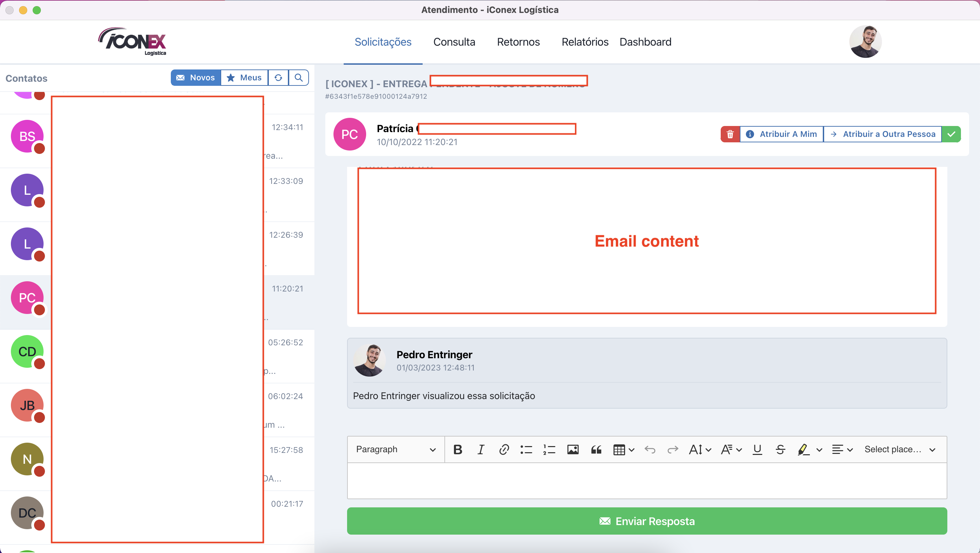Click the 15:27:58 contact time
Image resolution: width=980 pixels, height=553 pixels.
(x=286, y=450)
